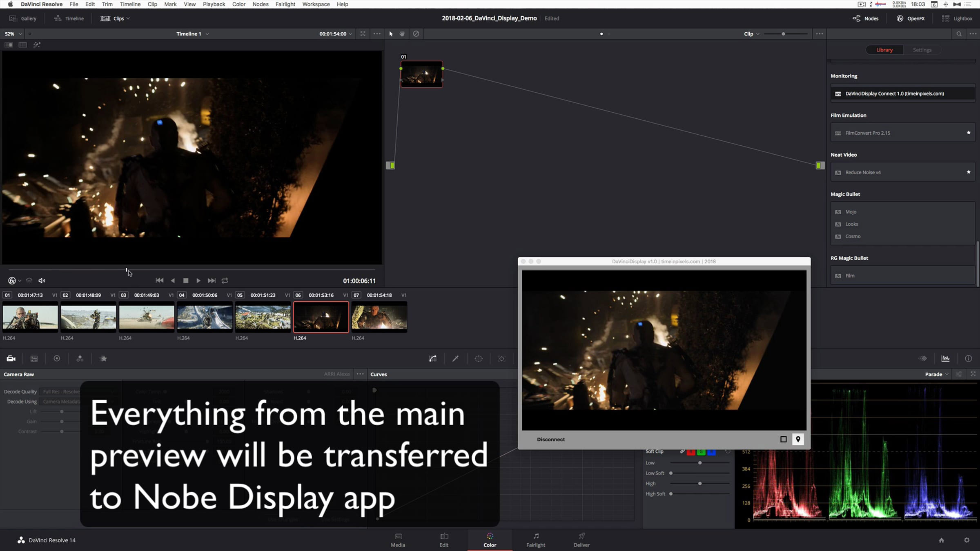This screenshot has width=980, height=551.
Task: Toggle mute audio in the viewer
Action: pos(42,280)
